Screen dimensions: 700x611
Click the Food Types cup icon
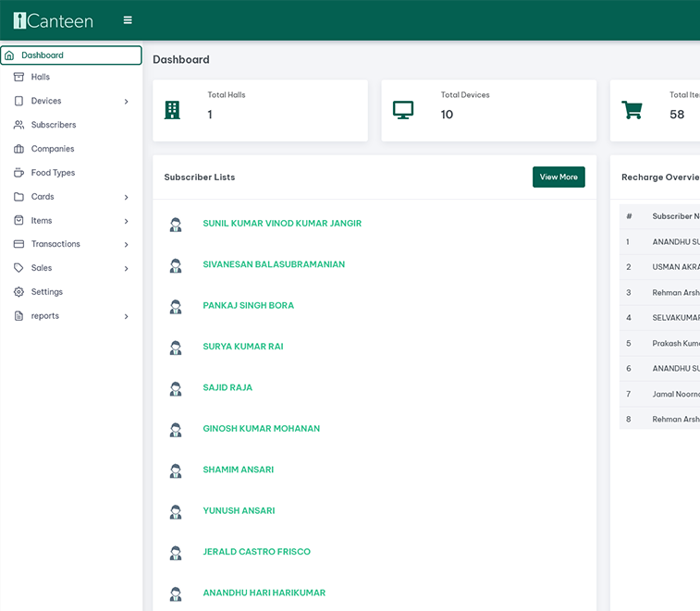coord(19,173)
